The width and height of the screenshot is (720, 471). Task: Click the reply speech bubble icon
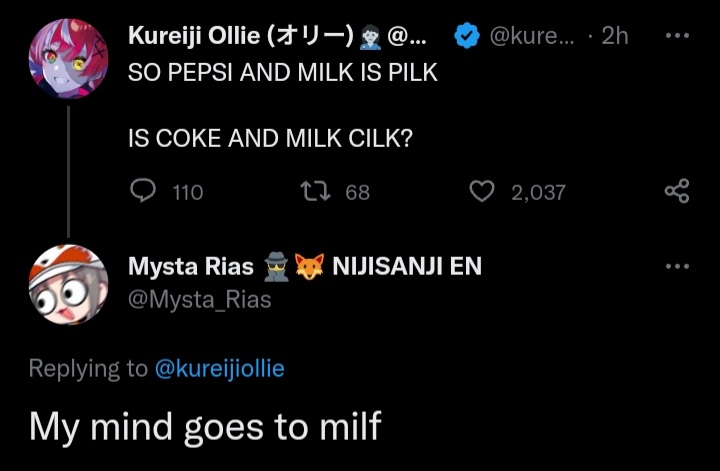click(x=144, y=191)
